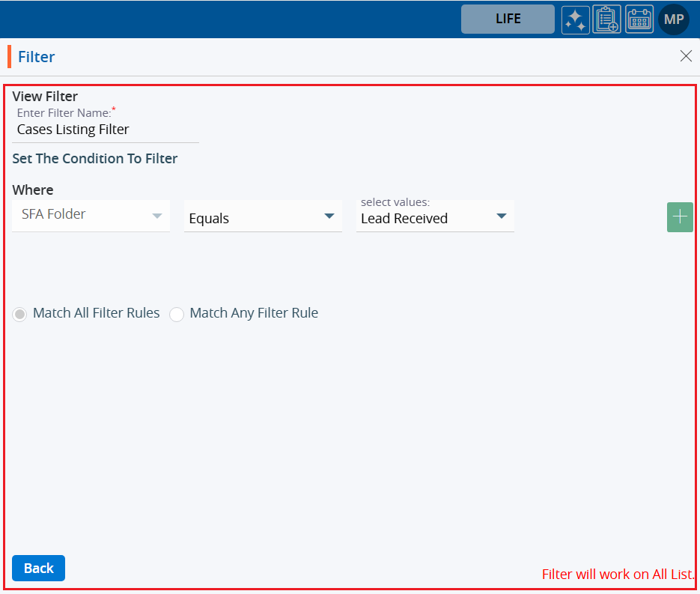Select Match Any Filter Rule option
Image resolution: width=700 pixels, height=594 pixels.
[x=177, y=314]
